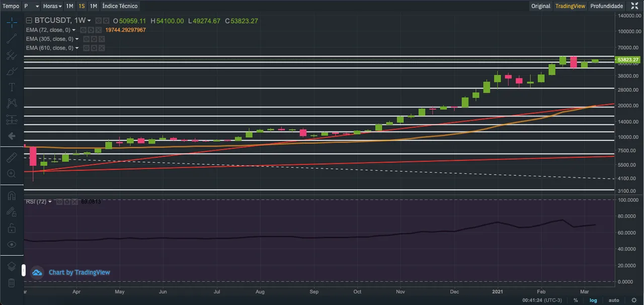644x305 pixels.
Task: Open Chart by TradingView link
Action: click(79, 272)
